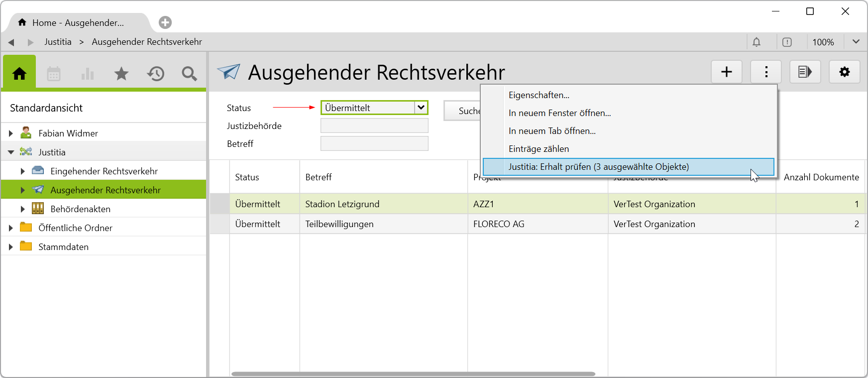Click the home icon in the tab
The image size is (868, 378).
click(22, 22)
